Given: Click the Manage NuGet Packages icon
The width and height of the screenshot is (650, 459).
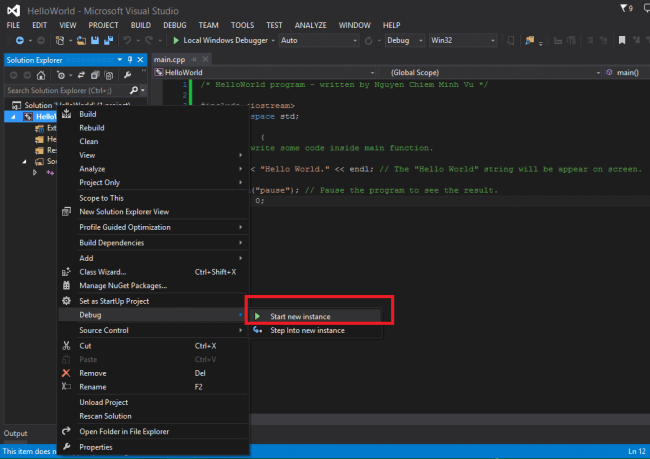Looking at the screenshot, I should click(66, 285).
